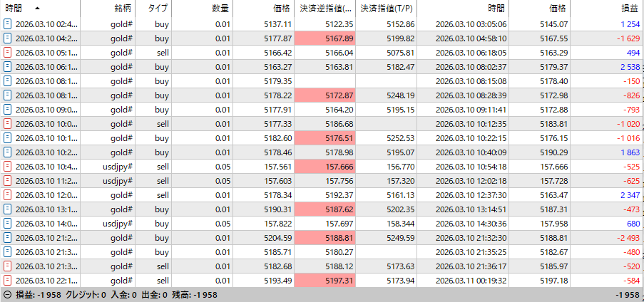
Task: Click the order icon of the 06:1 gold buy row
Action: 8,67
